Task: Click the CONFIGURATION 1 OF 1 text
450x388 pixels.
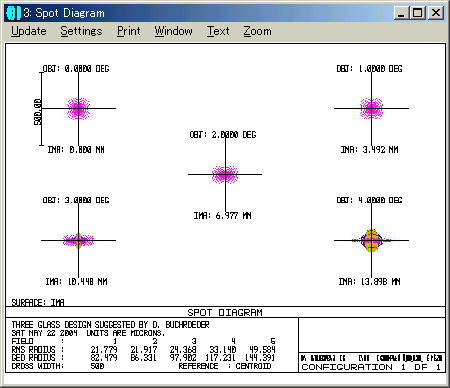Action: [x=371, y=367]
